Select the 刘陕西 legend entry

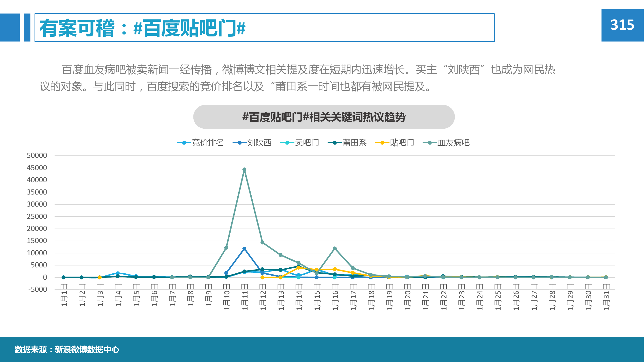pos(252,143)
